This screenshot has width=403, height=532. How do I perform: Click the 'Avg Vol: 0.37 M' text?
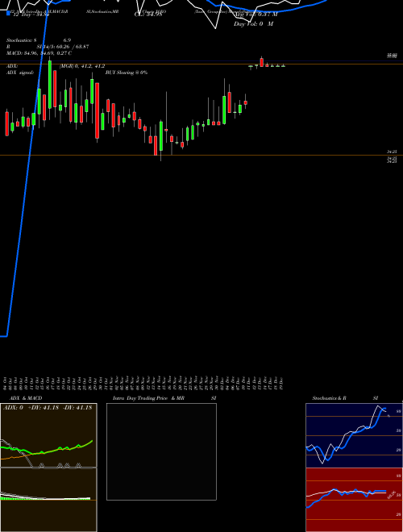point(256,15)
